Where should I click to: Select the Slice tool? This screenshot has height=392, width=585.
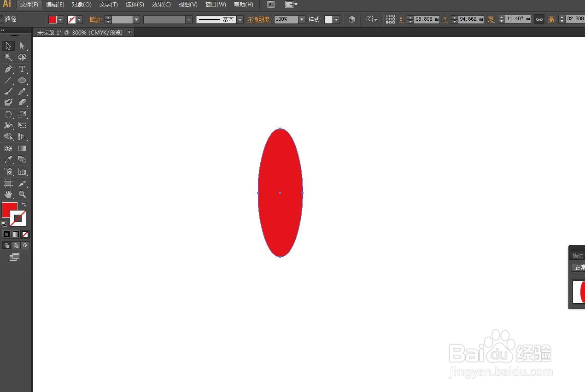click(22, 183)
